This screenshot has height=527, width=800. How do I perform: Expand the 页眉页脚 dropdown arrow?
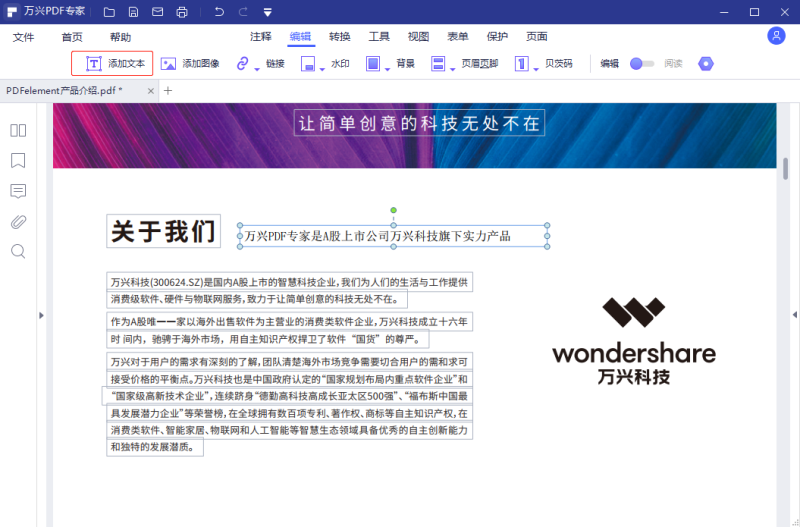(x=453, y=69)
